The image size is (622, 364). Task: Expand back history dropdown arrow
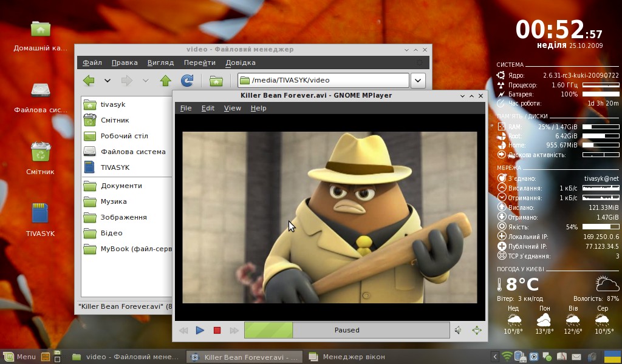click(x=107, y=81)
